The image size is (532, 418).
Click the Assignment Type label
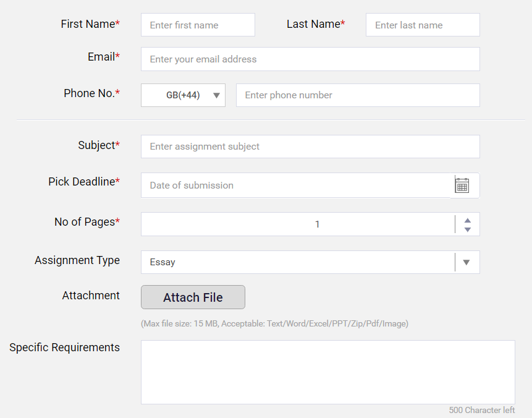point(77,260)
